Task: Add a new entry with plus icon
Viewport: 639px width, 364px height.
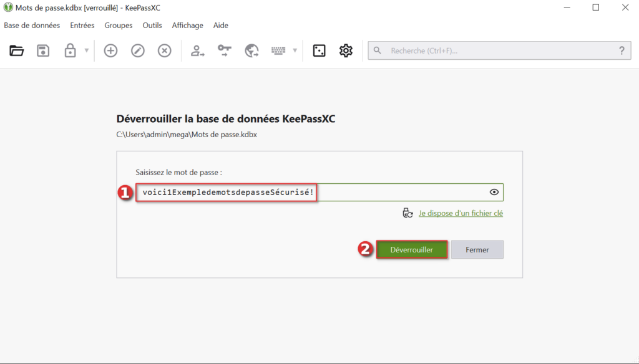Action: click(110, 51)
